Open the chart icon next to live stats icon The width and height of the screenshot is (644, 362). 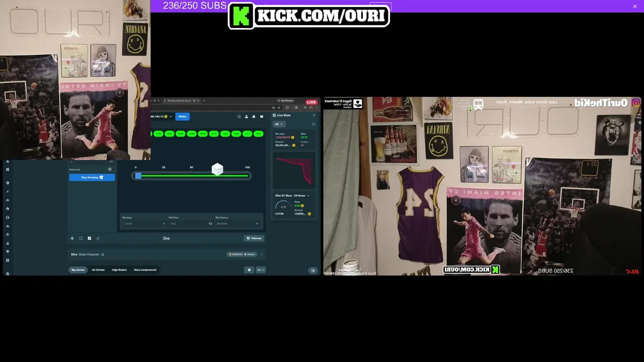[x=98, y=238]
